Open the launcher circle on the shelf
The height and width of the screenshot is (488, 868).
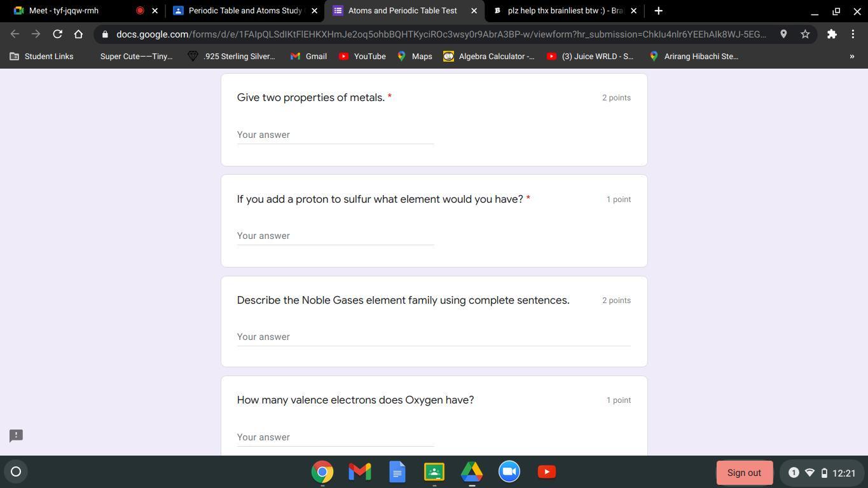tap(16, 471)
